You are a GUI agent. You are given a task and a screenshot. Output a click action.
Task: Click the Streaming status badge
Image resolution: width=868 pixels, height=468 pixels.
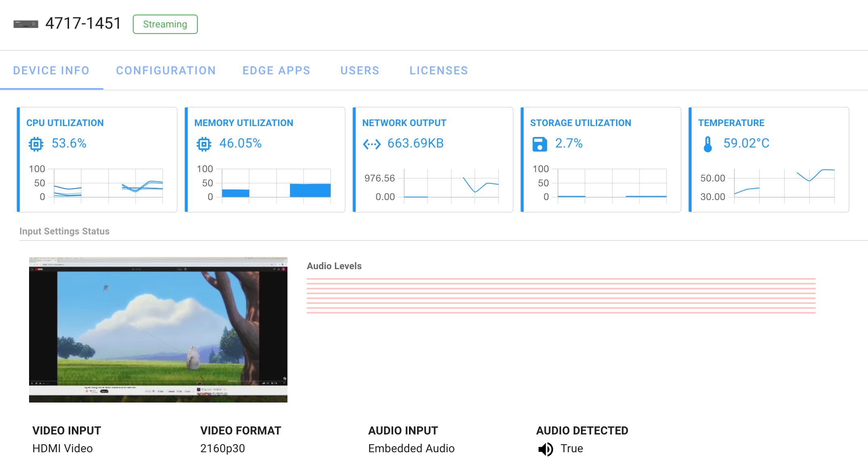click(x=165, y=24)
